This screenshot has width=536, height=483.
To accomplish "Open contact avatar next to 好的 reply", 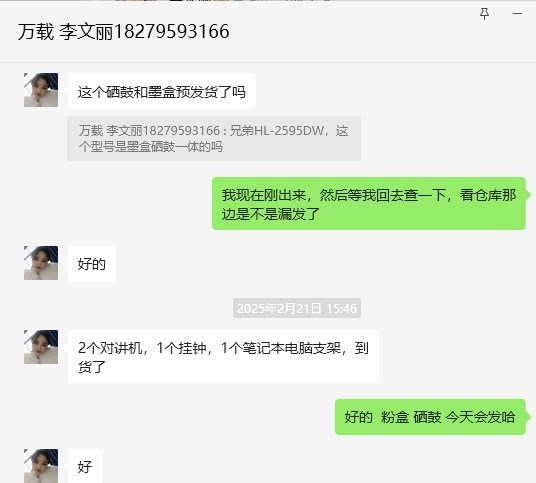I will click(x=41, y=263).
